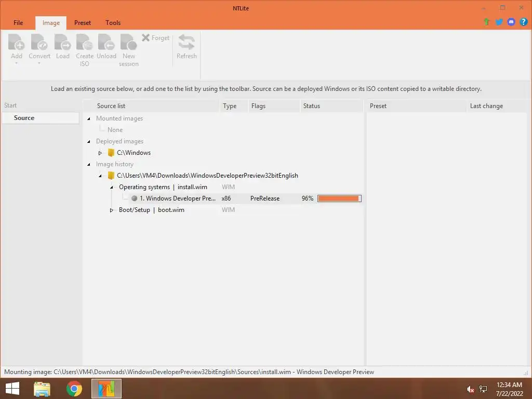Click the gray status dot of Windows Developer Preview
This screenshot has width=532, height=399.
[x=135, y=198]
